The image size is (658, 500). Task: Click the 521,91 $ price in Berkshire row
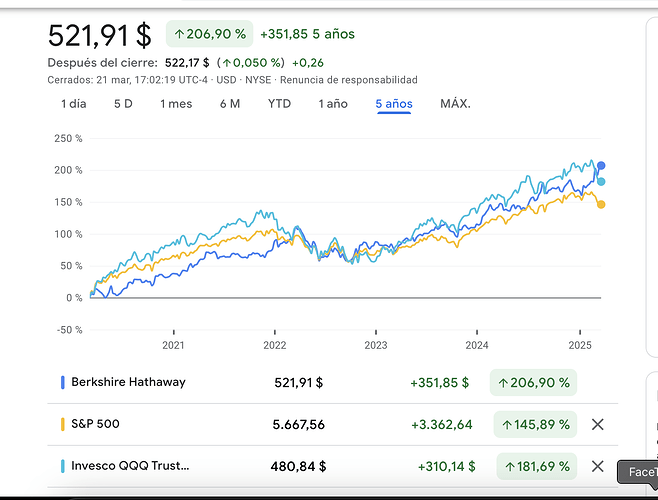[298, 382]
